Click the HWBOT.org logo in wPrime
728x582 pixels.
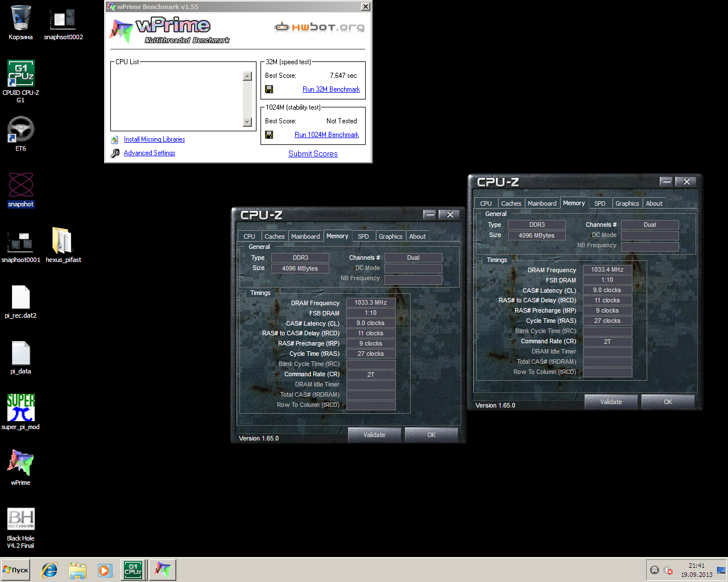click(x=320, y=27)
